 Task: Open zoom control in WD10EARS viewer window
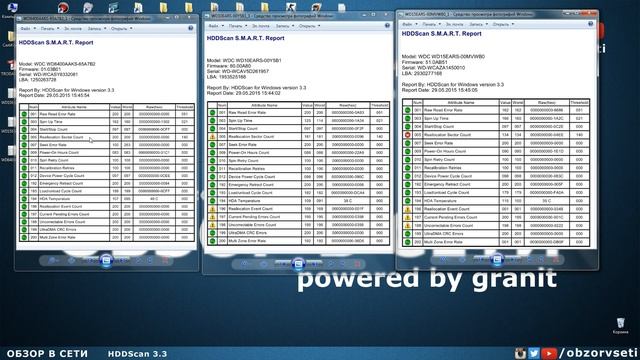tap(245, 264)
